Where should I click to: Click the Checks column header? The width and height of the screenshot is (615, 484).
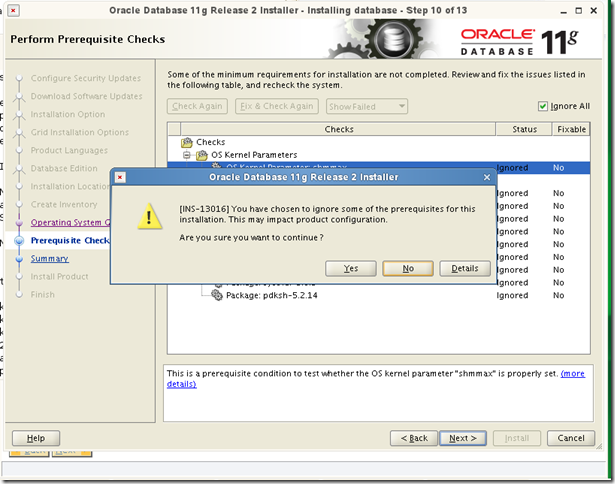point(338,129)
